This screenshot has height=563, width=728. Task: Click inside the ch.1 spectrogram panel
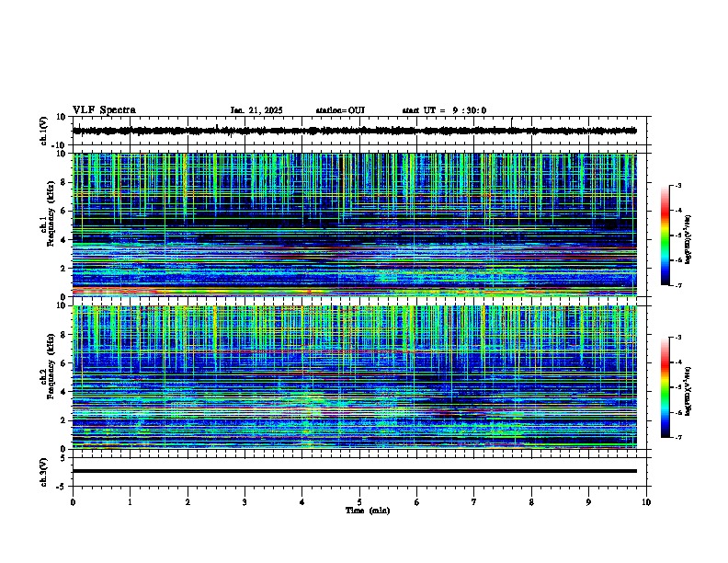[x=355, y=224]
